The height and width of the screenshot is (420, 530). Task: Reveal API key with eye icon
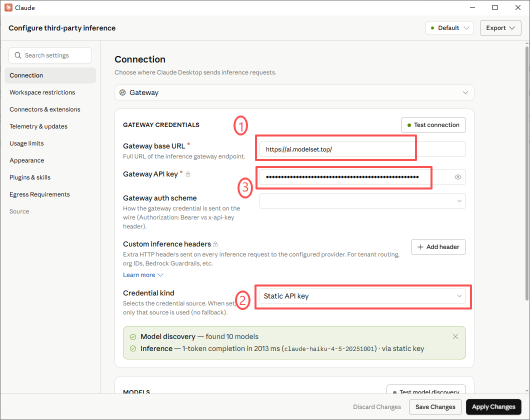pyautogui.click(x=457, y=177)
